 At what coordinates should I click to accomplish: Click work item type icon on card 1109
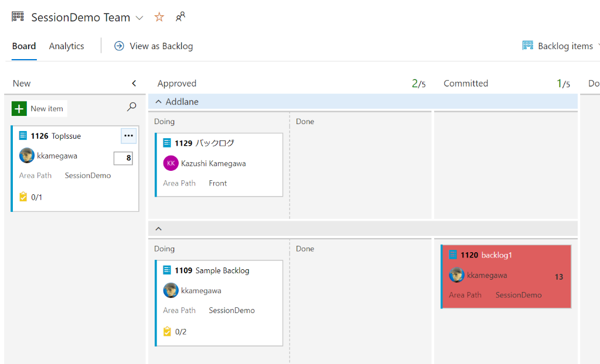tap(167, 270)
